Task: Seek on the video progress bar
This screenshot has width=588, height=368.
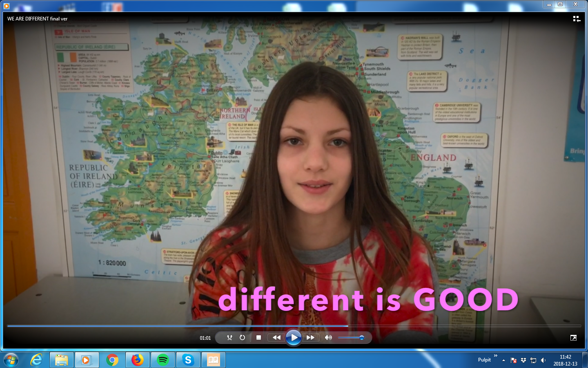Action: pos(294,326)
